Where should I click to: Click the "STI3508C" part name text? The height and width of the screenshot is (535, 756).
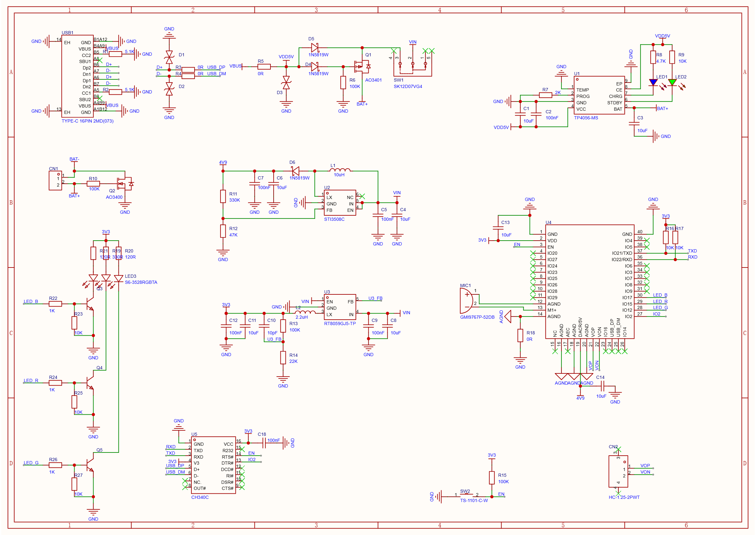pyautogui.click(x=334, y=219)
